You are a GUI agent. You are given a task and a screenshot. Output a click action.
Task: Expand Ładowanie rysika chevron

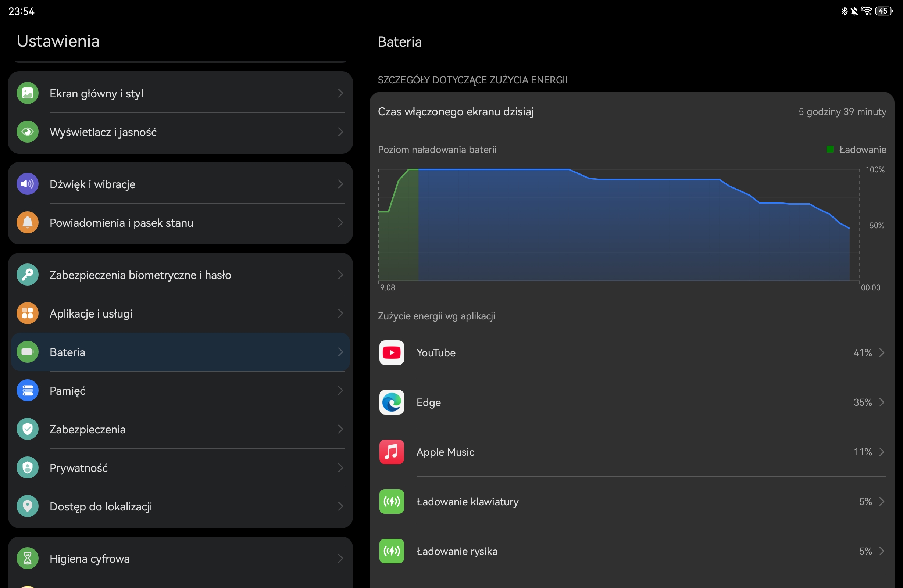(x=882, y=551)
